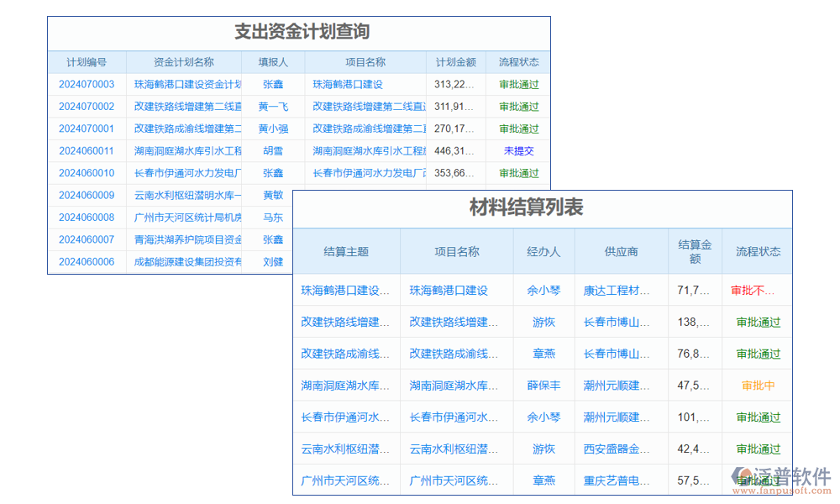The image size is (840, 504).
Task: Open 成都能源建设集团投资 plan record
Action: (179, 260)
